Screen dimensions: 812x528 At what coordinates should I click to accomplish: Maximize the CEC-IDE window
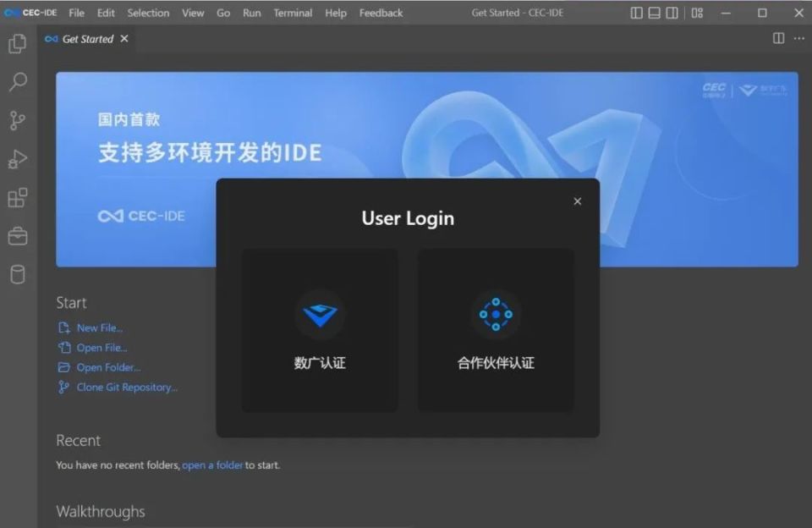762,13
